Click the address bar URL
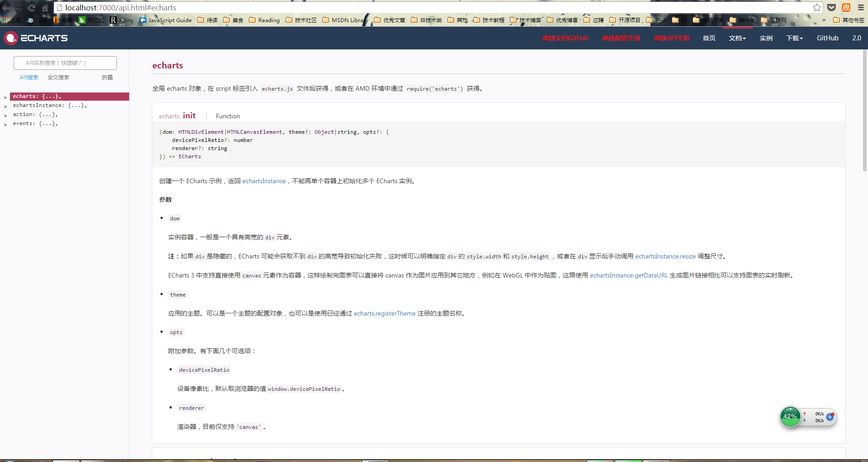The image size is (868, 462). 121,8
